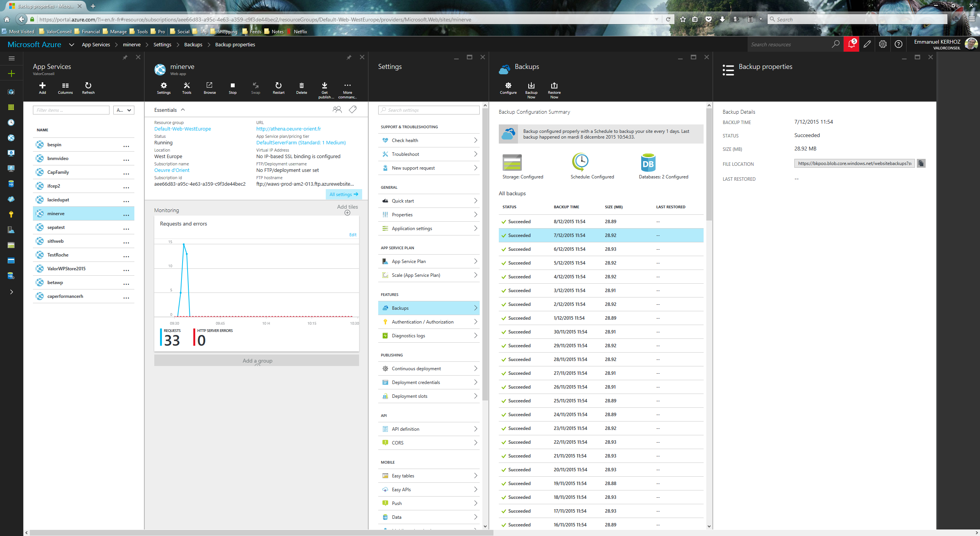This screenshot has width=980, height=536.
Task: Open the DefaultServerFarm pricing tier link
Action: click(301, 143)
